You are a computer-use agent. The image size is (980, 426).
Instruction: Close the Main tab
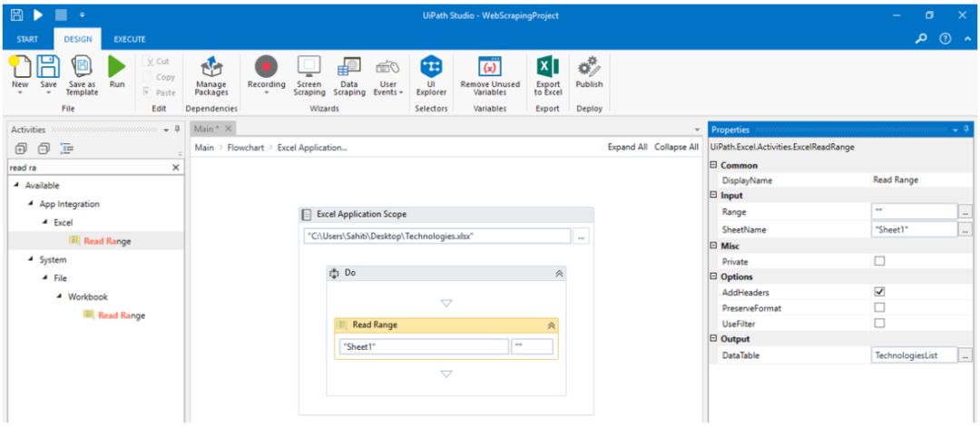[x=228, y=129]
